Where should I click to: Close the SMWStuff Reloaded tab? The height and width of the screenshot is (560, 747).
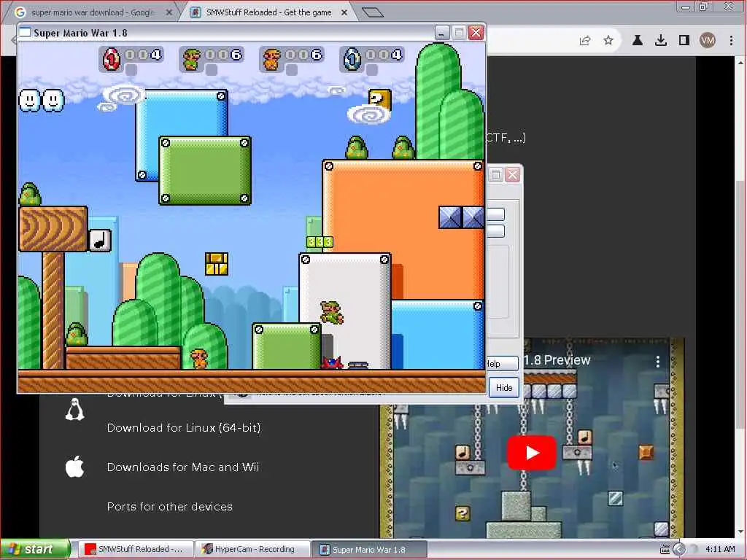[344, 12]
